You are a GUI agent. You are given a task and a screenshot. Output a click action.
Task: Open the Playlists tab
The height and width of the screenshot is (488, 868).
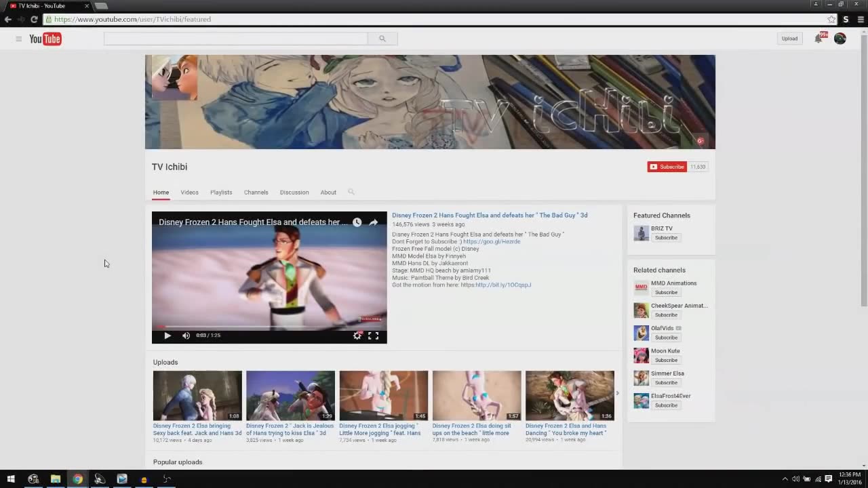(221, 192)
